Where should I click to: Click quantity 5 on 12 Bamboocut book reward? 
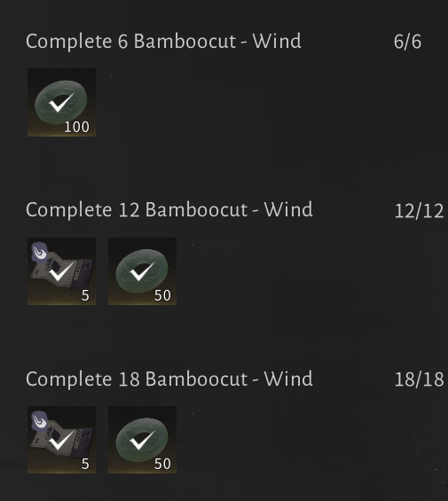(85, 295)
